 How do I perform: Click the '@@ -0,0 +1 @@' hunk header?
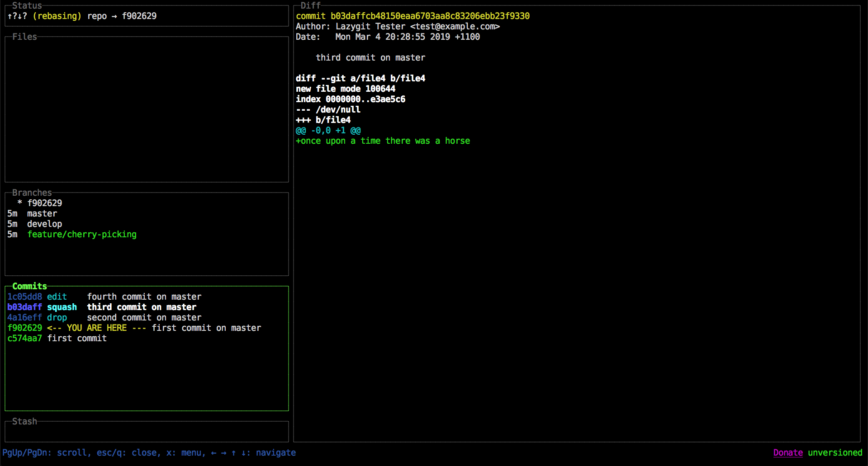coord(328,130)
